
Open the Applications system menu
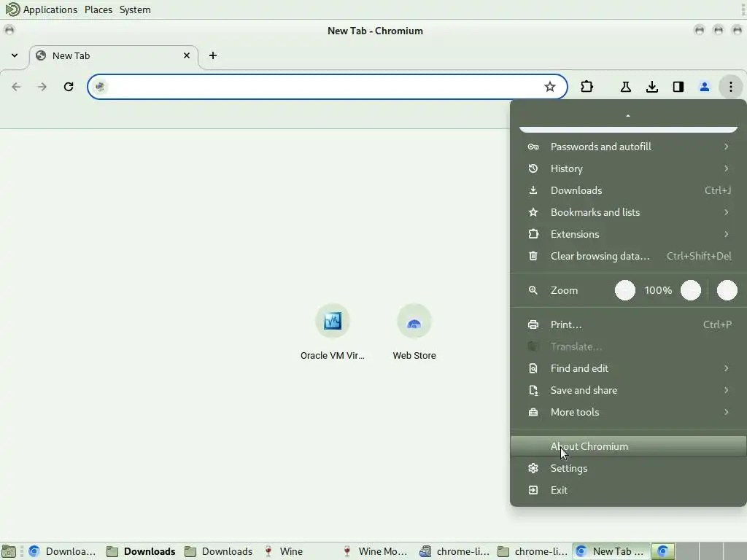(x=42, y=9)
